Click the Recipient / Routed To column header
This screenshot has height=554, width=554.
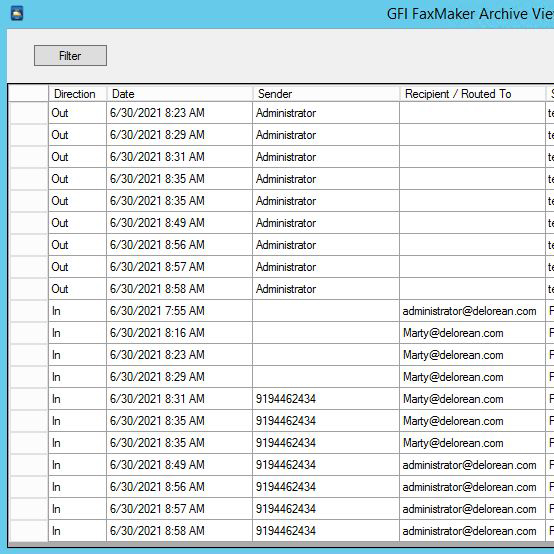click(473, 94)
